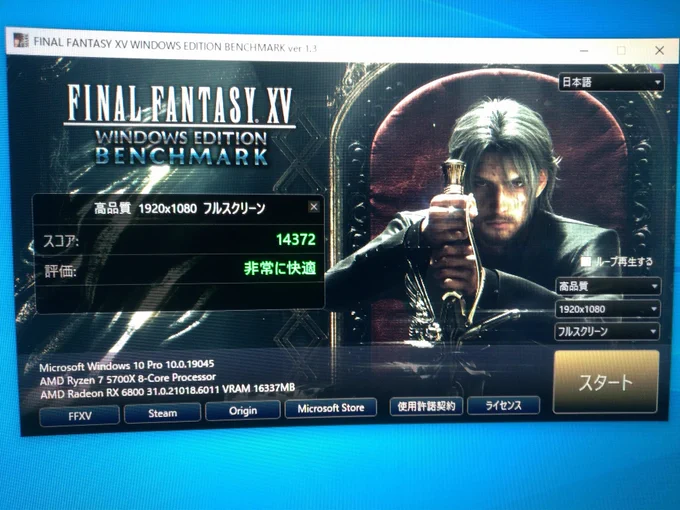Enable the ループ再生する checkbox

coord(585,262)
